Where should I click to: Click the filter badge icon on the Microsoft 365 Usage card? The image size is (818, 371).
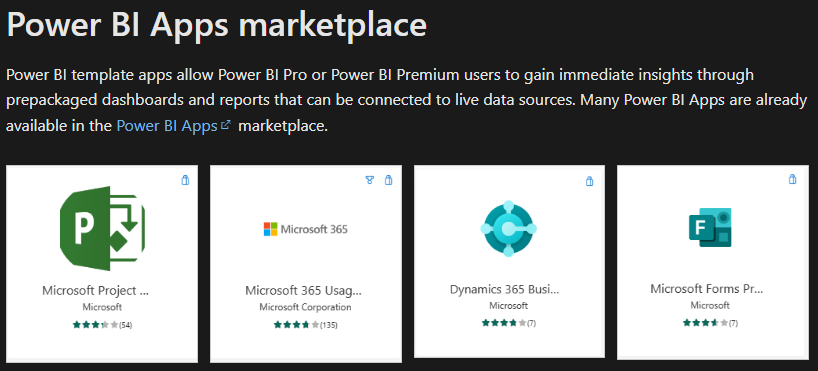[x=370, y=180]
